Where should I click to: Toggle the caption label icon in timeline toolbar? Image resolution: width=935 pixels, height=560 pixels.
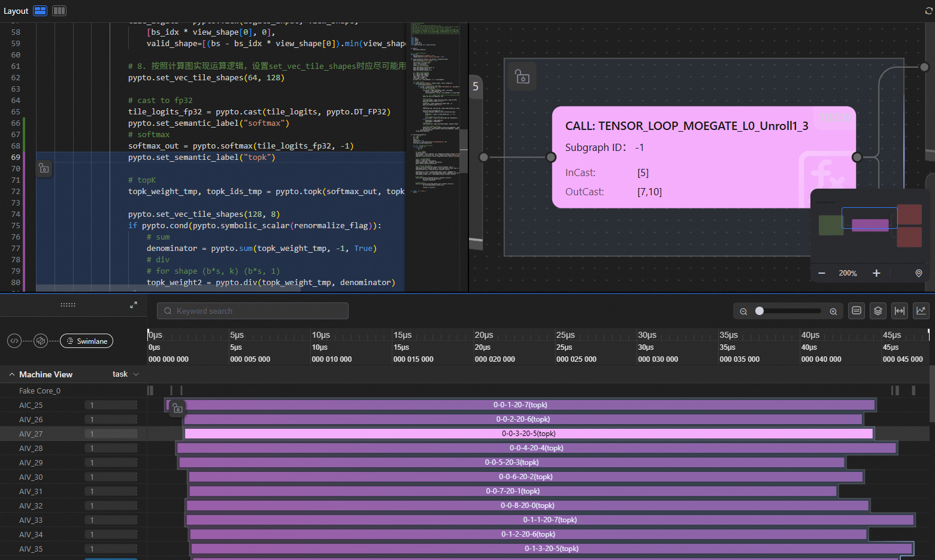[x=857, y=311]
